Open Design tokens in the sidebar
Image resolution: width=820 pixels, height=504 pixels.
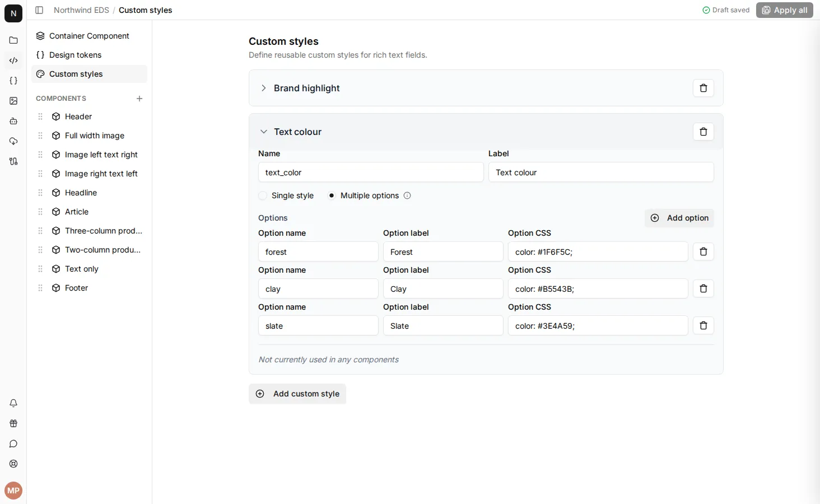coord(89,55)
